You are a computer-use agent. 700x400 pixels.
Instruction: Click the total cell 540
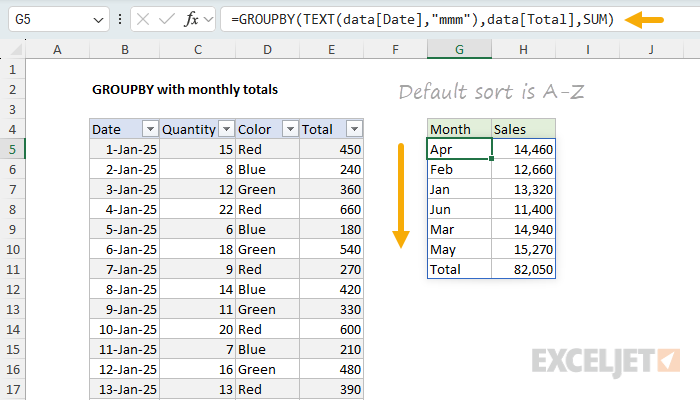331,249
